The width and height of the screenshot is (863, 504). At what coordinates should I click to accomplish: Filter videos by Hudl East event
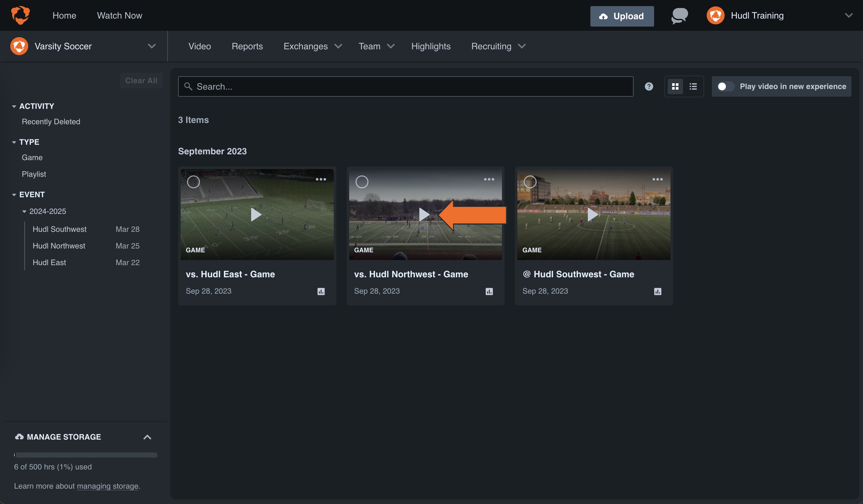pyautogui.click(x=49, y=262)
